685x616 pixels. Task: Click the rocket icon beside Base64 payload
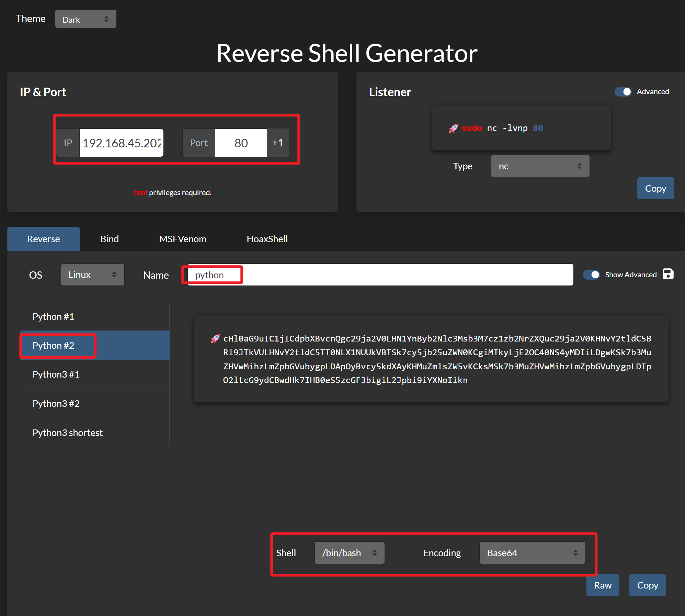[215, 339]
